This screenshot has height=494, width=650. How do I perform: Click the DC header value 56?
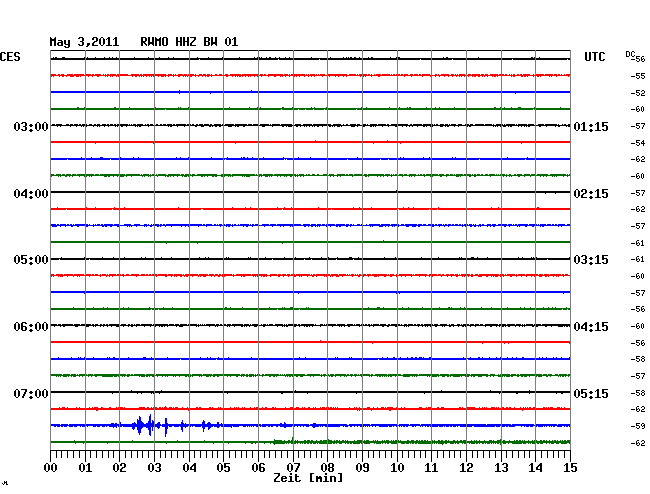[x=640, y=59]
